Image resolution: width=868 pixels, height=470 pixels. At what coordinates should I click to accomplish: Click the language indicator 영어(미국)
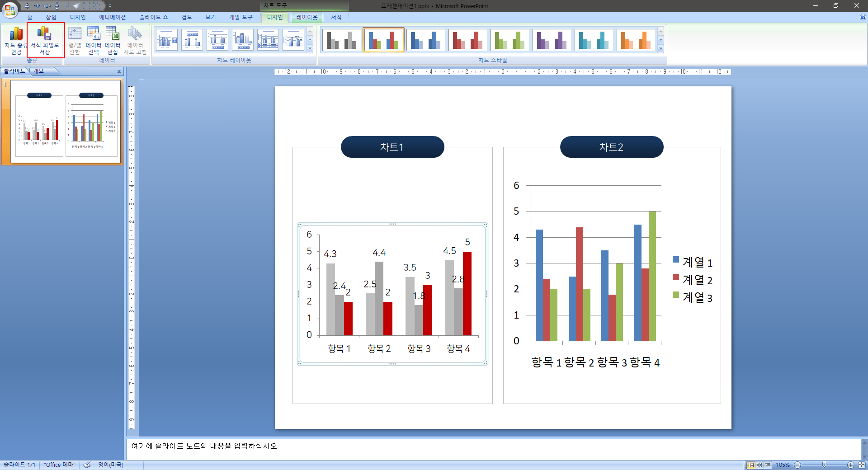(111, 465)
